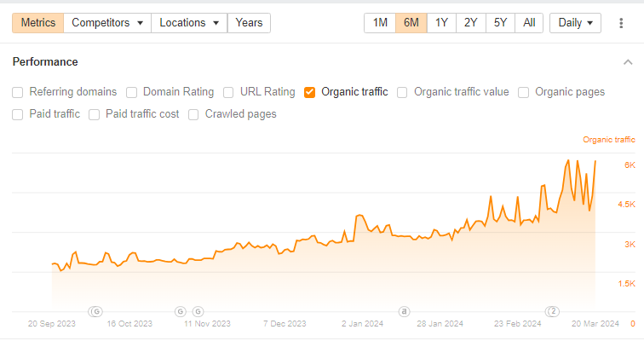644x341 pixels.
Task: Click the 'a' annotation marker near 28 Jan 2024
Action: (404, 312)
